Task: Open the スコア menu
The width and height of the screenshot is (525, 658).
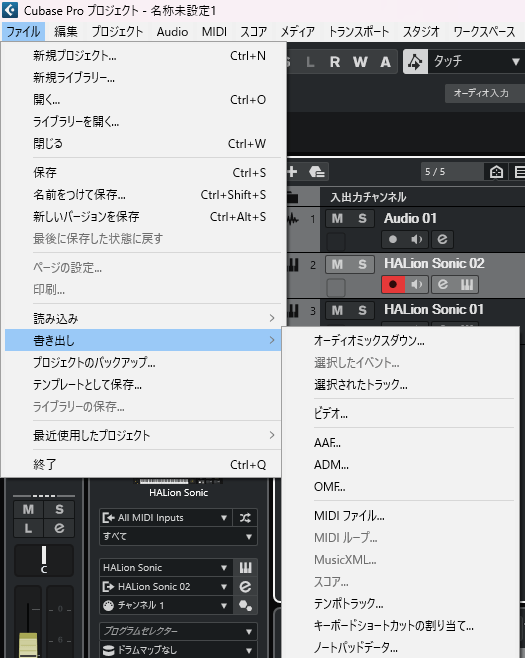Action: click(x=253, y=31)
